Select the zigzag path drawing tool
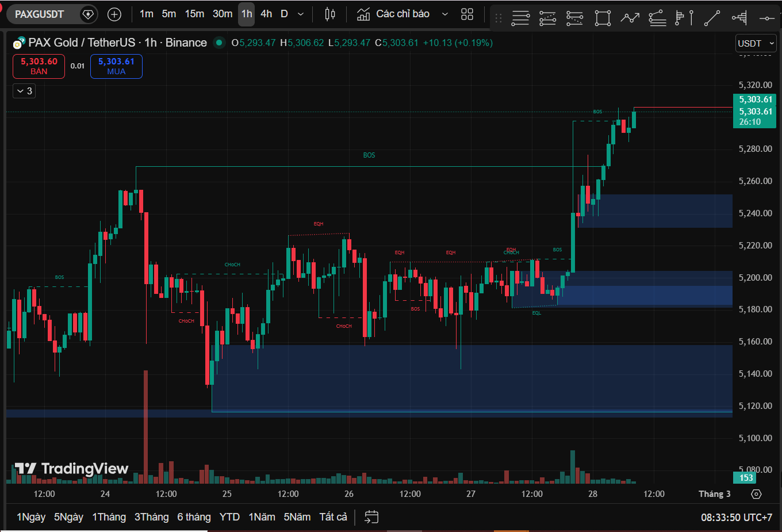 coord(630,18)
